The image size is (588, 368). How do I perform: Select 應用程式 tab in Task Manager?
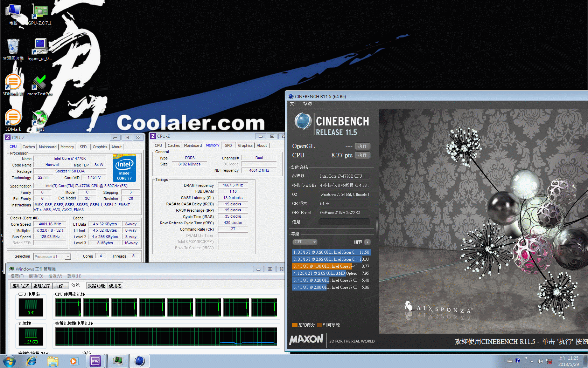point(21,286)
